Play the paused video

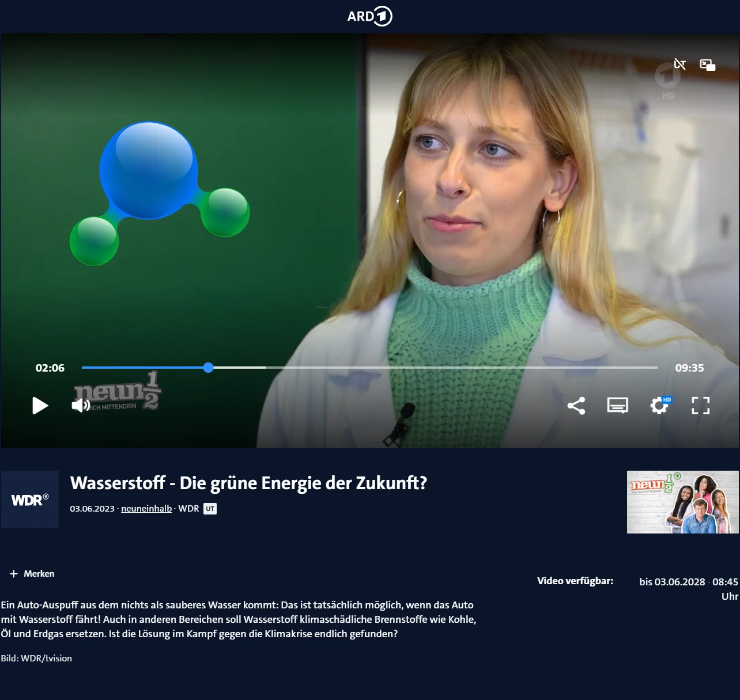click(x=40, y=406)
